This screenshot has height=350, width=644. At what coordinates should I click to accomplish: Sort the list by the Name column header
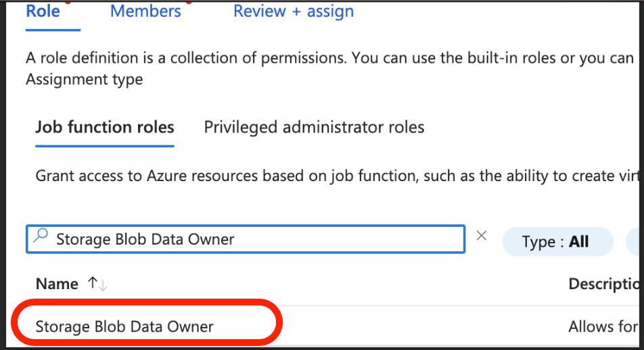57,284
